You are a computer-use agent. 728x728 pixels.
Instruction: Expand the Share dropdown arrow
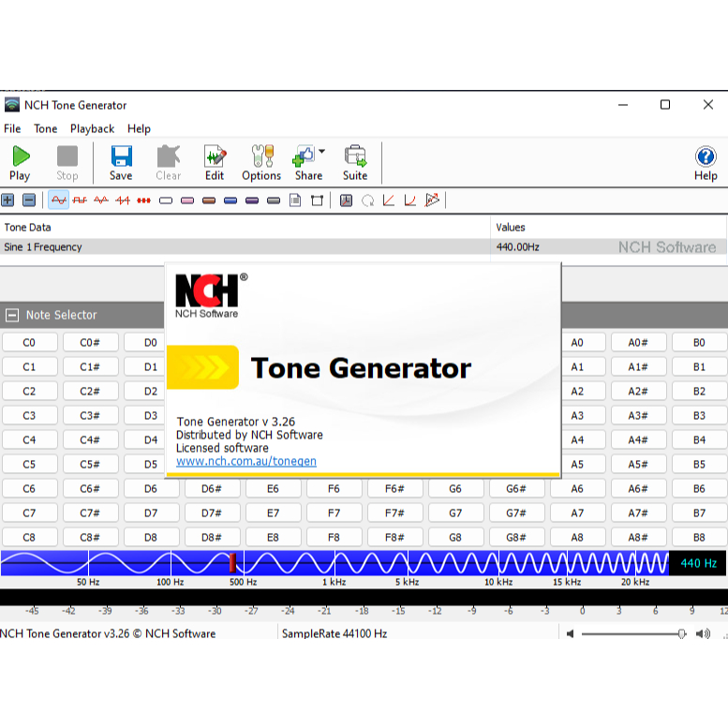click(321, 152)
